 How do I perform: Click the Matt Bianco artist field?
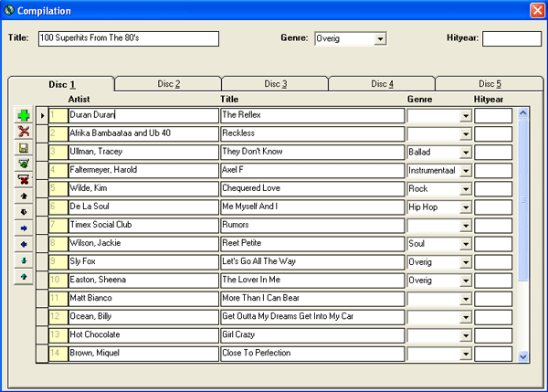coord(143,298)
